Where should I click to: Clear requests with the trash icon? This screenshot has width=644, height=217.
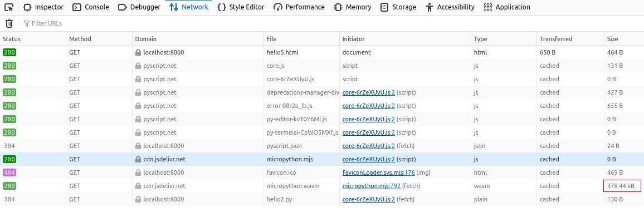pyautogui.click(x=9, y=23)
